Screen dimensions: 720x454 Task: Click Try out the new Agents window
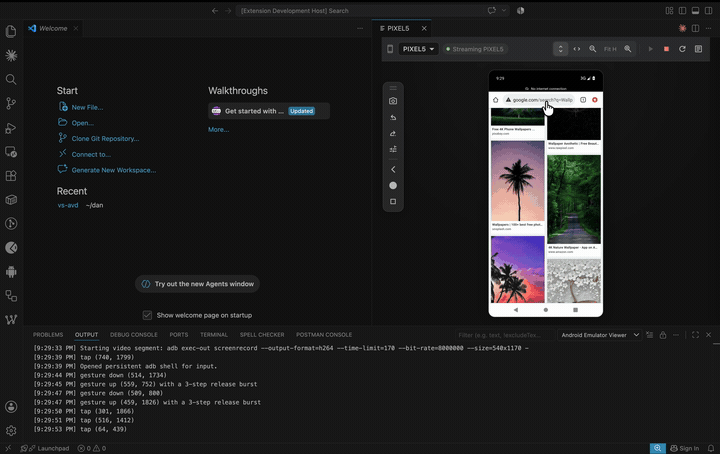click(x=197, y=284)
